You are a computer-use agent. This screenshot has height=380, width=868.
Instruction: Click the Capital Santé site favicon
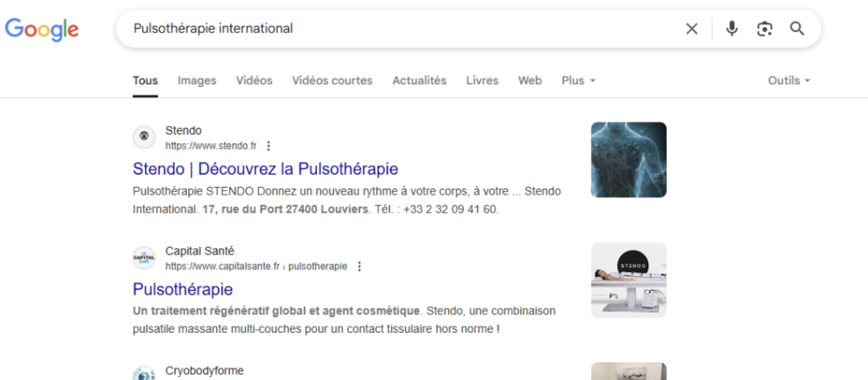click(144, 258)
